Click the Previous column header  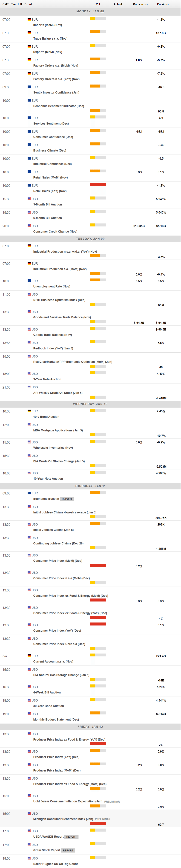(162, 4)
